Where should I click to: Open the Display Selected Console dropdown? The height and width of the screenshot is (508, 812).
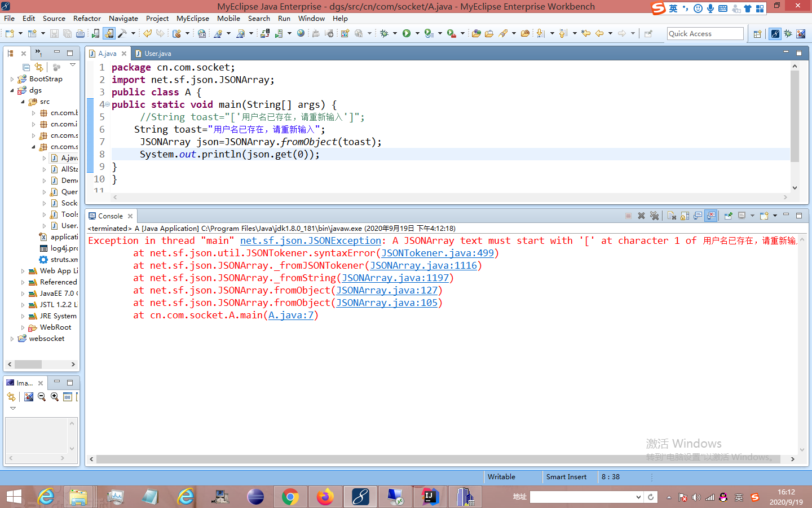tap(752, 216)
